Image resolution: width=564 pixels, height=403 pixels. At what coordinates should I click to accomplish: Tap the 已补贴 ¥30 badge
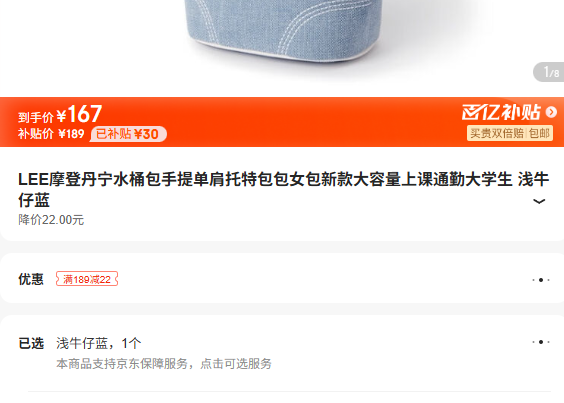tap(128, 134)
